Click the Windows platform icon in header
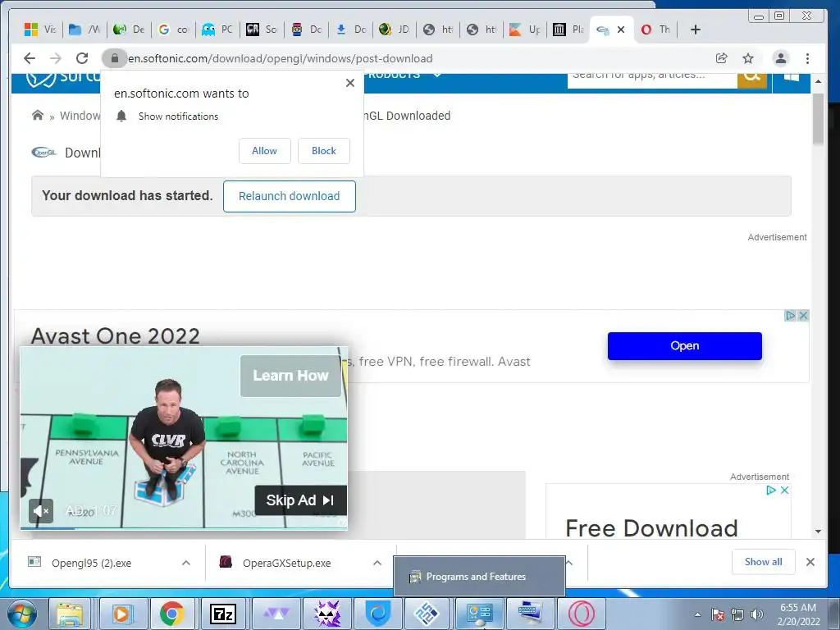840x630 pixels. (792, 78)
